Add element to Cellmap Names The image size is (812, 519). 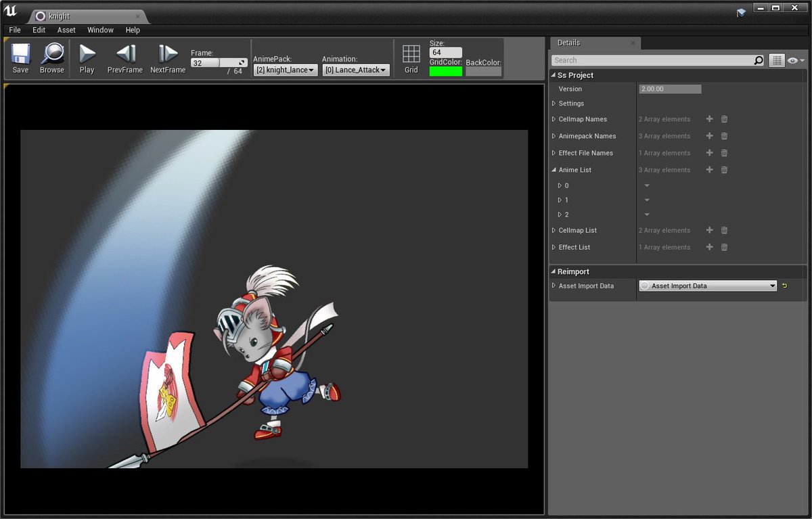coord(709,119)
